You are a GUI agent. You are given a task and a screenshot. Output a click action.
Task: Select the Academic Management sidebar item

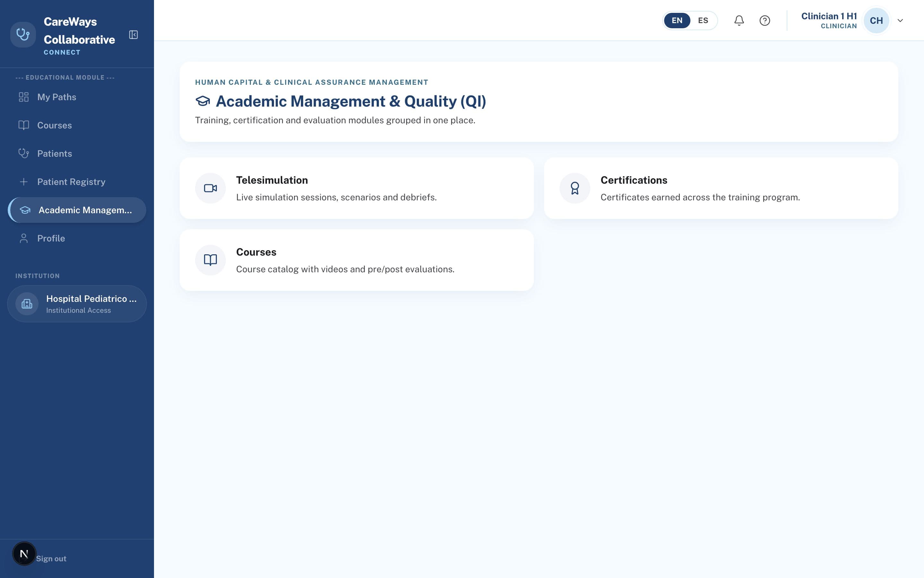point(77,210)
